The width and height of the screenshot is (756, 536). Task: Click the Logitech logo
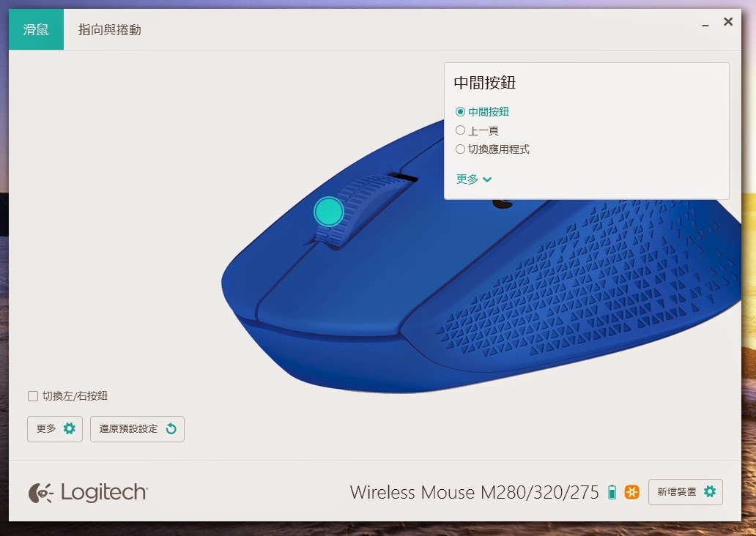[x=88, y=493]
